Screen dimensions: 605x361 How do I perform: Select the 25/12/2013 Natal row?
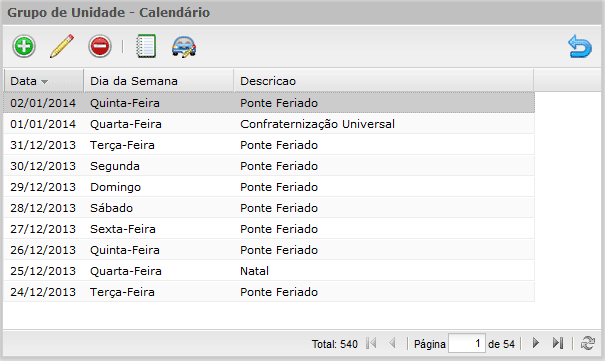point(269,271)
